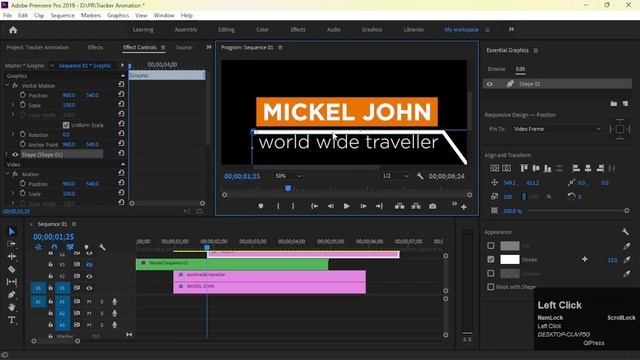Click the Extract button in Program monitor
The height and width of the screenshot is (360, 640).
pos(416,206)
